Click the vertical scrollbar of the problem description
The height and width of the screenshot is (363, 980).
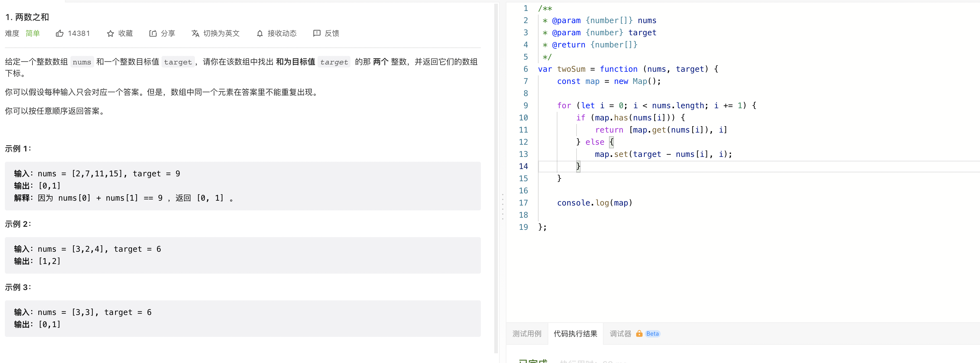coord(496,178)
